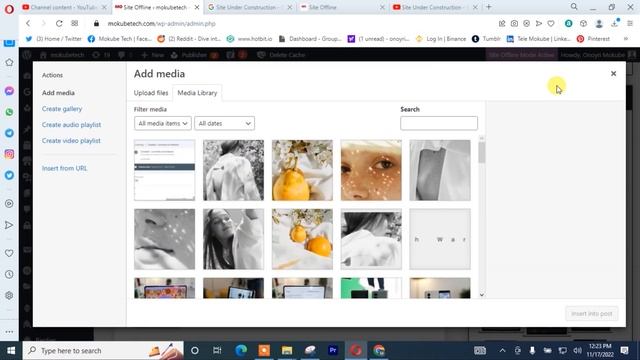Click the search tabs magnifier icon

[574, 7]
